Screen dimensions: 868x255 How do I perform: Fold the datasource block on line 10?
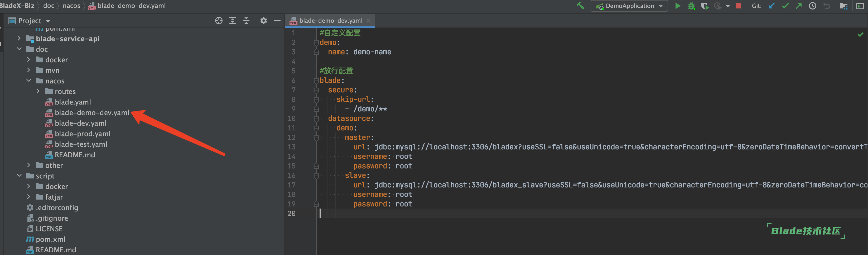click(316, 119)
